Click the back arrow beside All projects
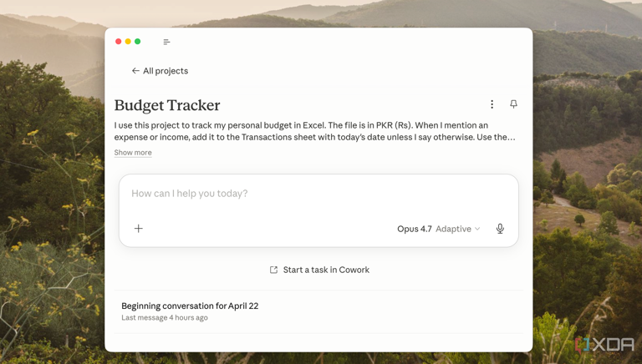Screen dimensions: 642x364 135,71
